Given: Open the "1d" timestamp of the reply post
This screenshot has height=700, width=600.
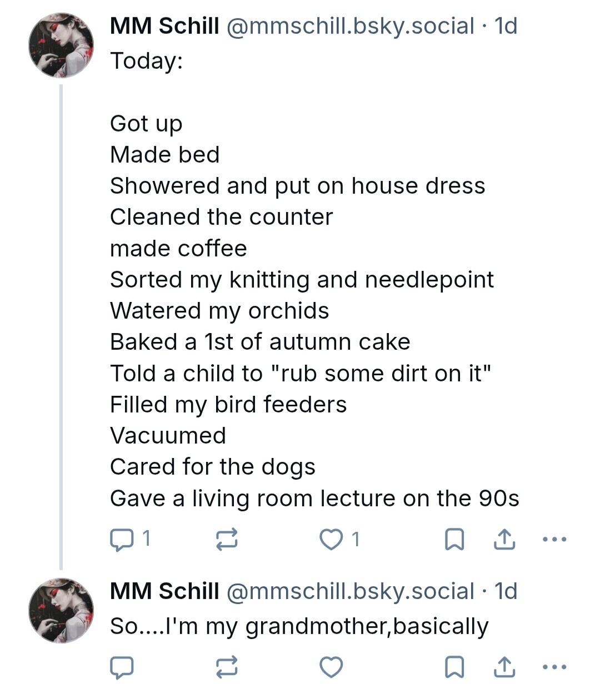Looking at the screenshot, I should tap(506, 591).
